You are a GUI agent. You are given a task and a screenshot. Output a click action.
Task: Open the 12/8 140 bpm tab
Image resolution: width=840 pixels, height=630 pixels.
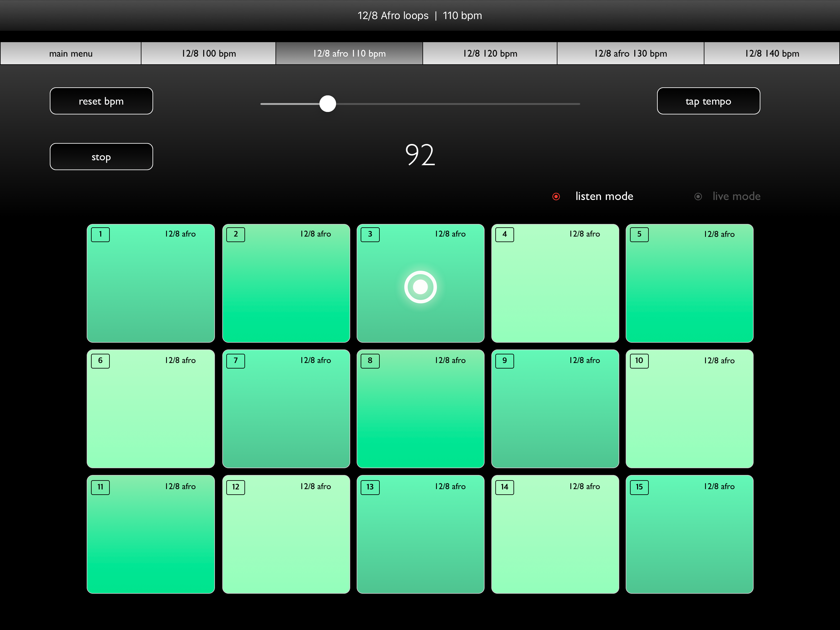click(772, 54)
